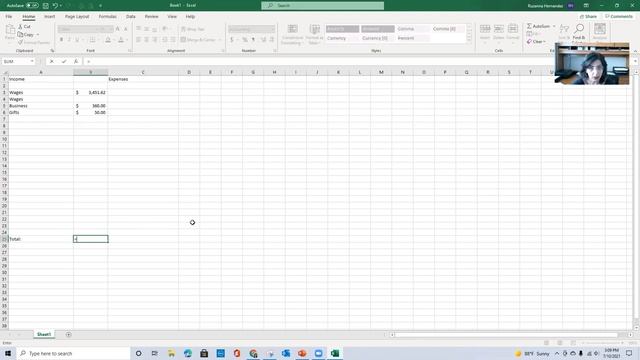Click the Fill Color bucket icon

(108, 40)
